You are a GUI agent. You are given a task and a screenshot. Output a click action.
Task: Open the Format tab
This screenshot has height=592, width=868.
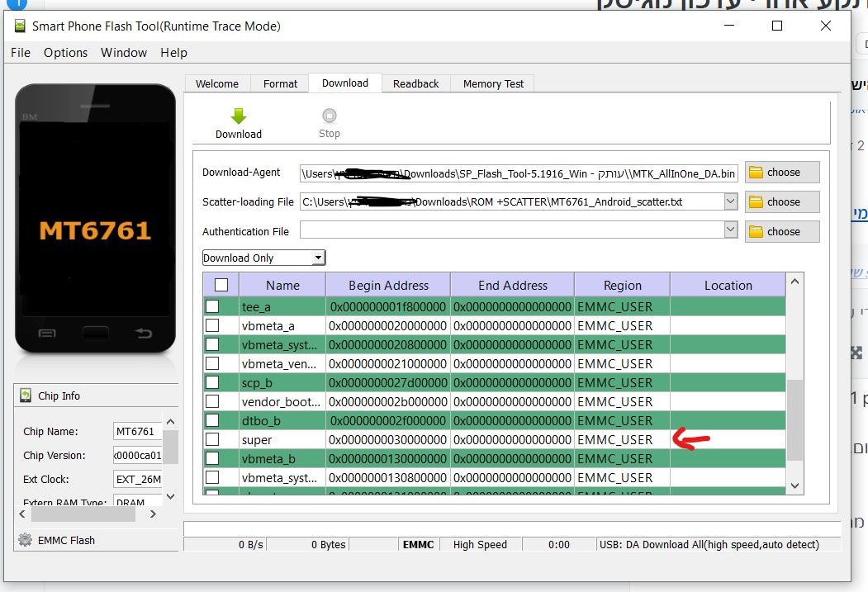280,83
